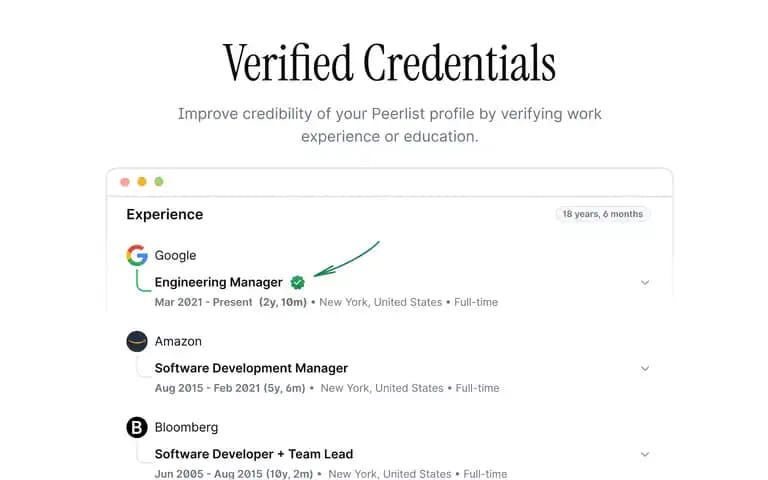Viewport: 768px width, 480px height.
Task: Expand the Software Development Manager chevron
Action: pos(645,368)
